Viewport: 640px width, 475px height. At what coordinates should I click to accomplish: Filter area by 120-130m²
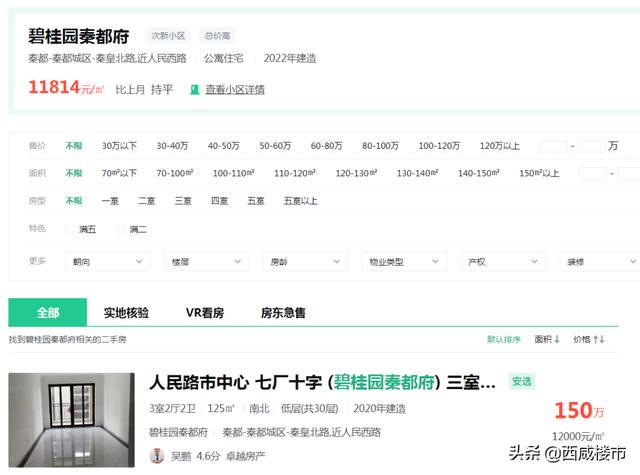pos(356,173)
